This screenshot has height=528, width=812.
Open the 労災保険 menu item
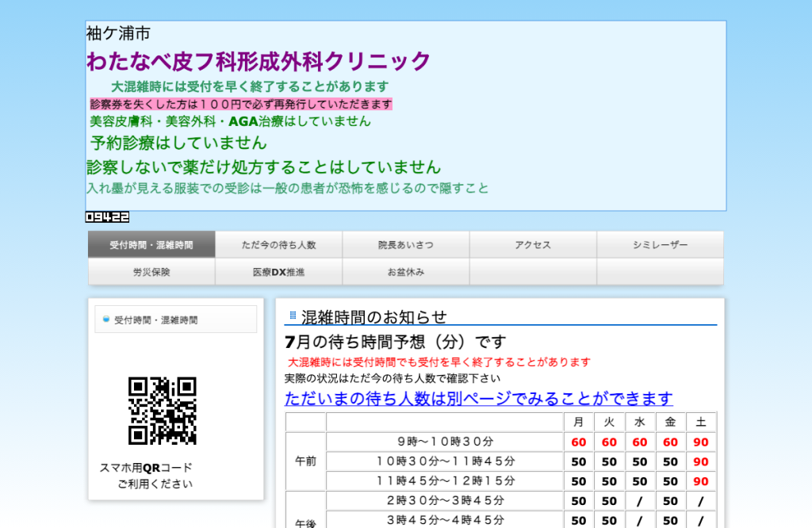[x=151, y=272]
